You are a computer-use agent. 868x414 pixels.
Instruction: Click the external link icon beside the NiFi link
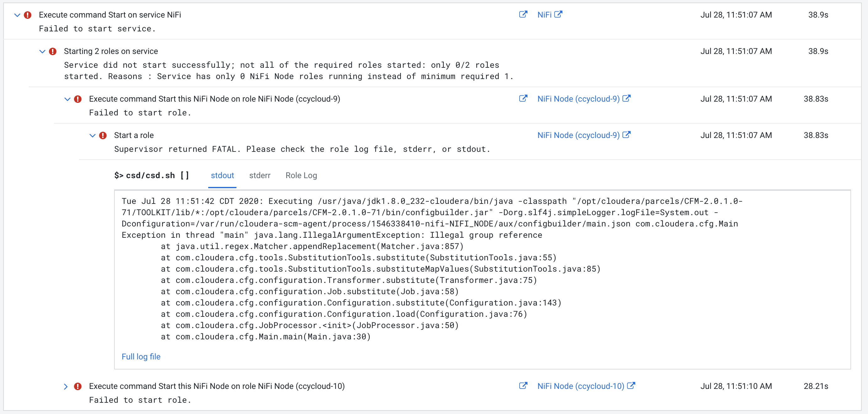pyautogui.click(x=558, y=14)
